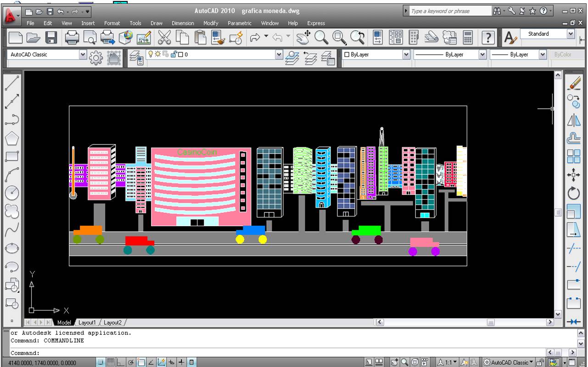588x367 pixels.
Task: Activate the Rotate tool
Action: tap(574, 193)
